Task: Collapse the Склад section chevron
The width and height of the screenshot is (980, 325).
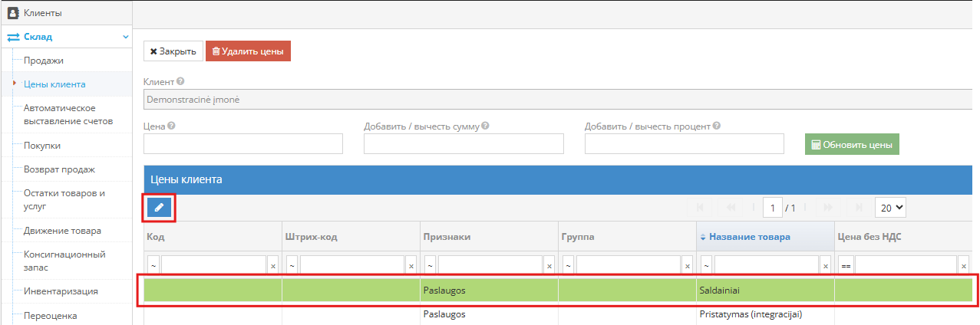Action: [x=126, y=37]
